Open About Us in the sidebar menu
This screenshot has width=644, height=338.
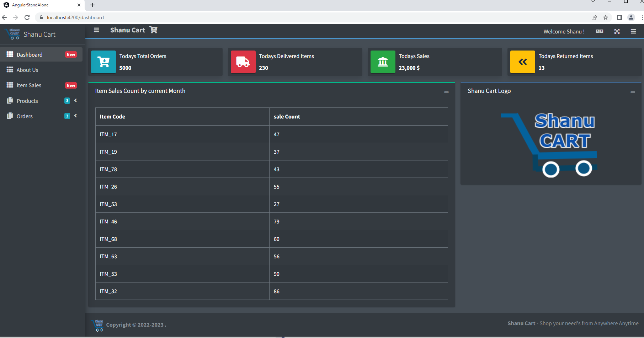(x=41, y=70)
